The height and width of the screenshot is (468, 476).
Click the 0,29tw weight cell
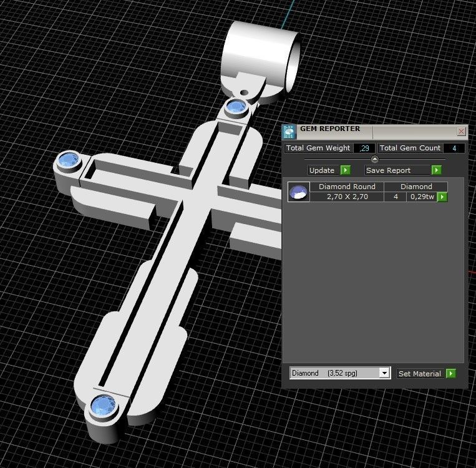422,197
